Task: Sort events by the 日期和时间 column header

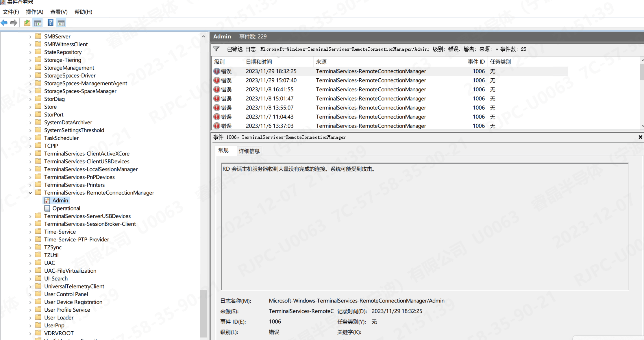Action: pyautogui.click(x=259, y=62)
